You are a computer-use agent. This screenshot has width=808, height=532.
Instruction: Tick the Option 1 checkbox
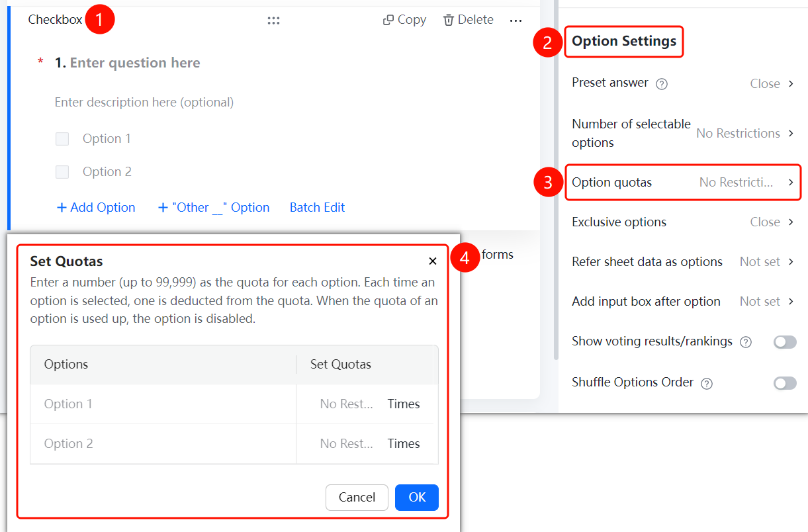pyautogui.click(x=62, y=139)
